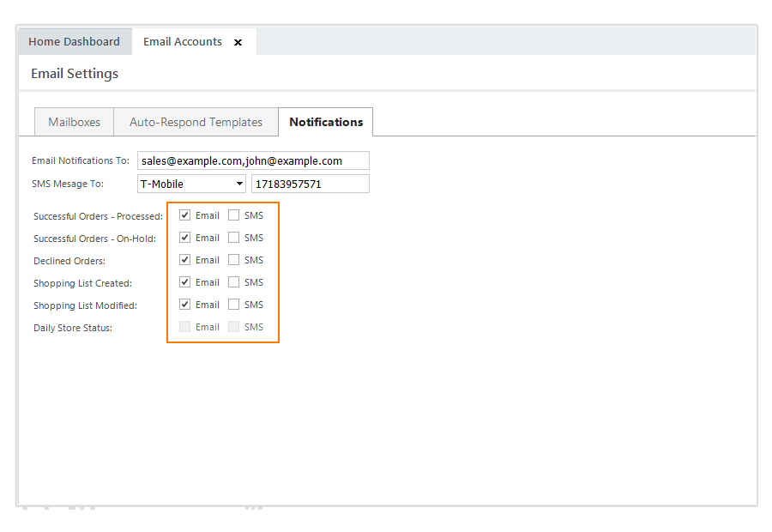The image size is (772, 532).
Task: Enable SMS for Shopping List Created
Action: pos(234,282)
